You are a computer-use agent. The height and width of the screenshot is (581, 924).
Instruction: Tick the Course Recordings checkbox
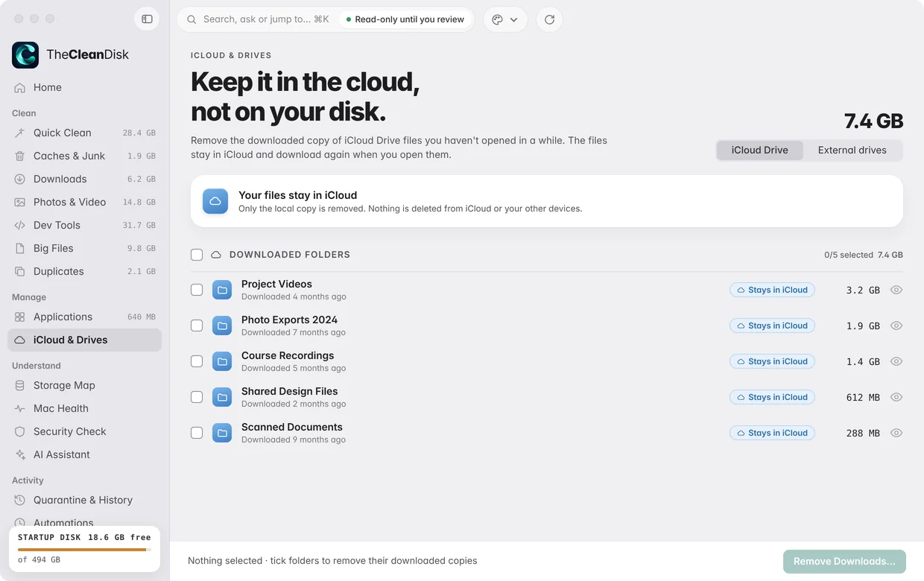tap(197, 361)
